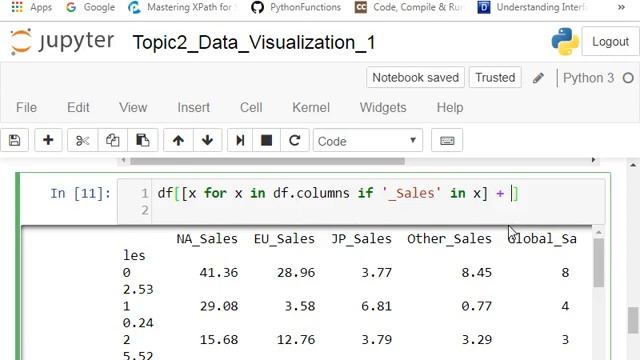
Task: Click the value 29.08 in the output
Action: (219, 306)
